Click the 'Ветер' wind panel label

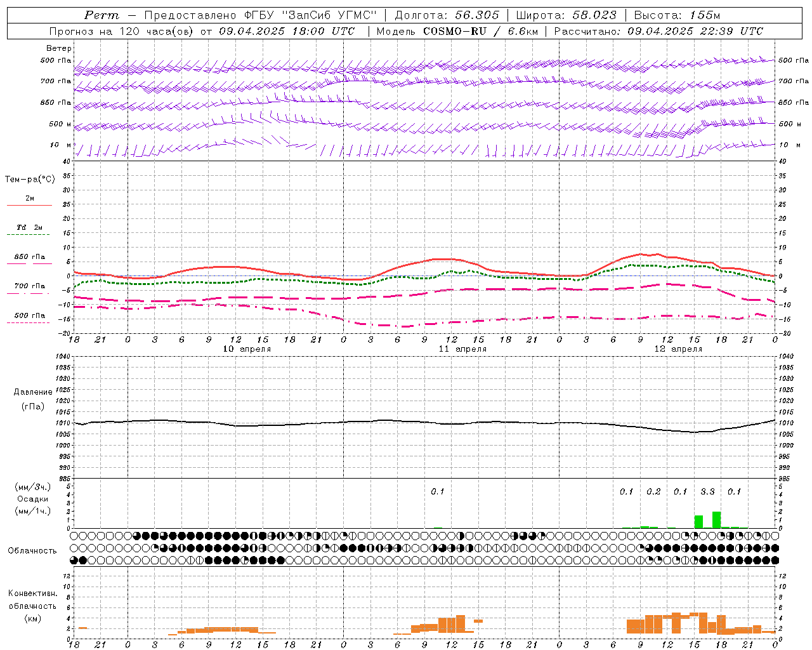[59, 48]
